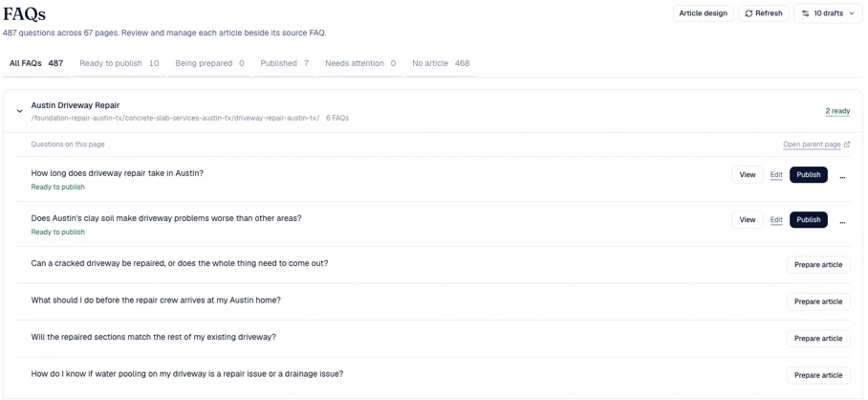Screen dimensions: 868x400
Task: Prepare article for cracked driveway question
Action: (x=818, y=265)
